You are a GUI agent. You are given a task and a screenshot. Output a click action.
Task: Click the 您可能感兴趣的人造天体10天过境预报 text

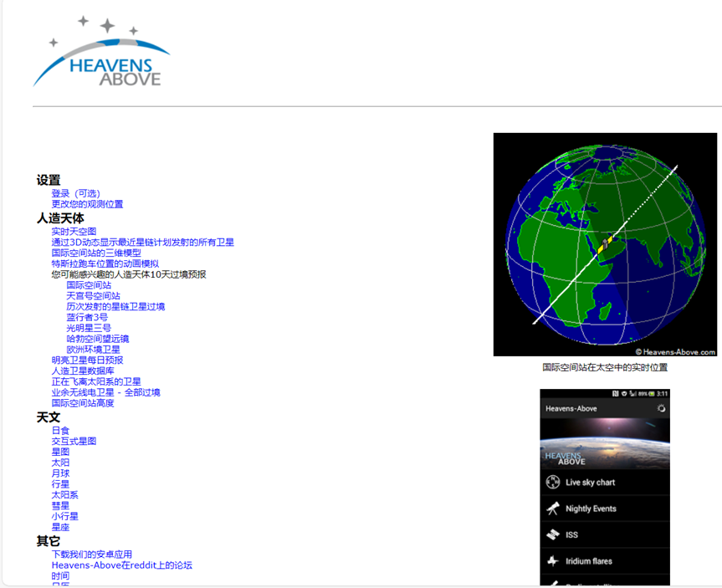[129, 274]
